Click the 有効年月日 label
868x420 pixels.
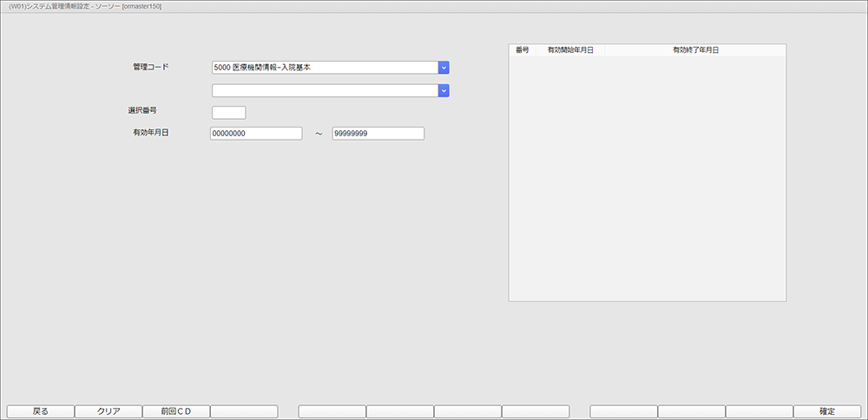point(150,133)
